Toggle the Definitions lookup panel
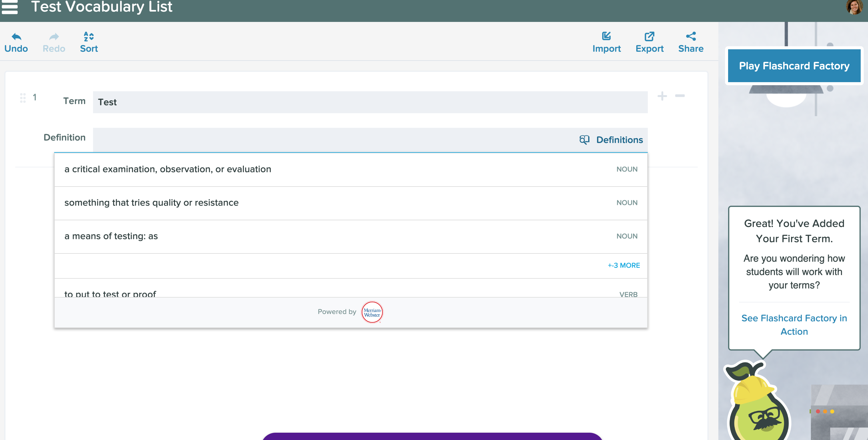The image size is (868, 440). (611, 140)
